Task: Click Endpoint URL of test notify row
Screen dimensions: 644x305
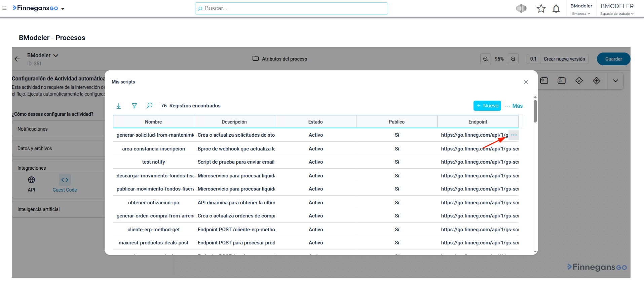Action: pos(480,162)
